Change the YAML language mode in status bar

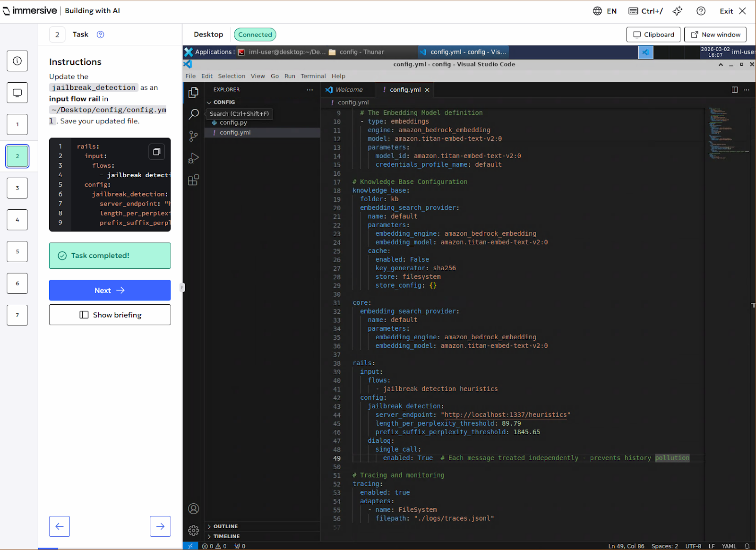(x=729, y=546)
